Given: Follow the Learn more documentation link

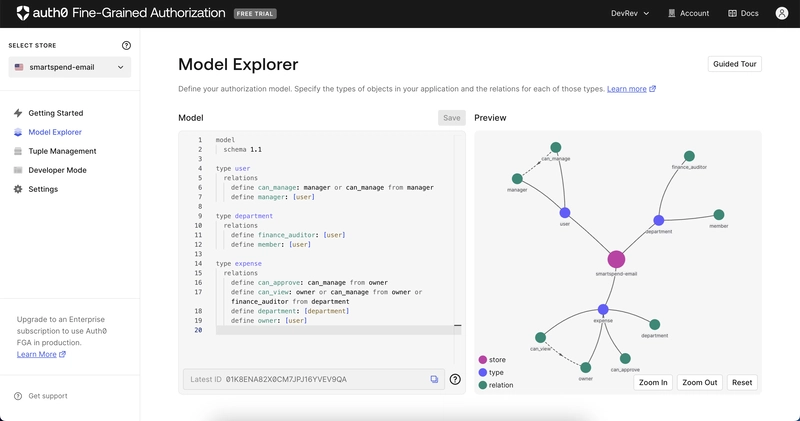Looking at the screenshot, I should coord(630,89).
